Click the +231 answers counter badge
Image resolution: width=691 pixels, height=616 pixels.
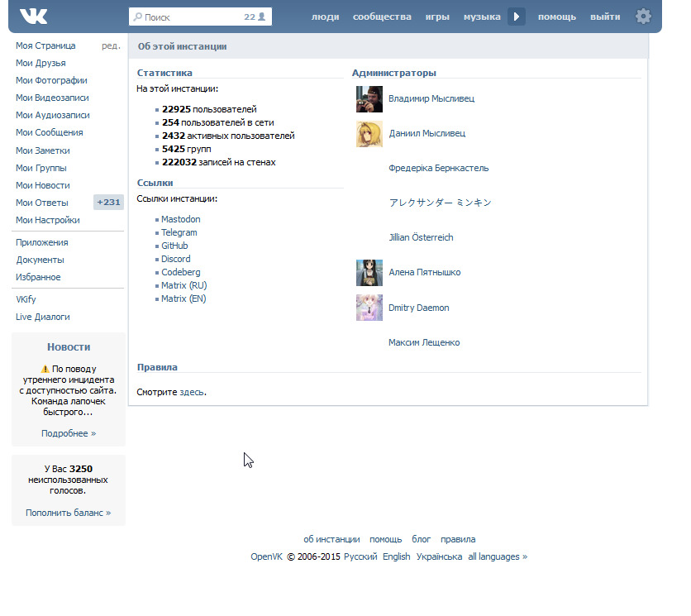tap(108, 203)
